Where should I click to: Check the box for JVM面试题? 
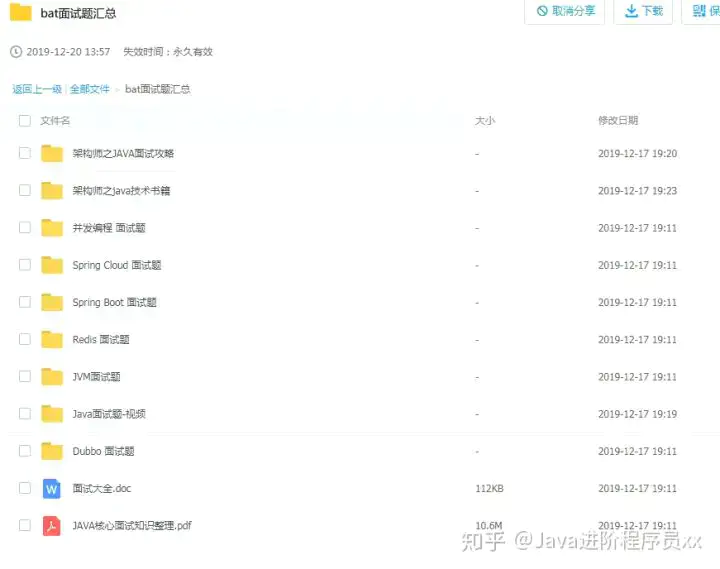pos(25,376)
